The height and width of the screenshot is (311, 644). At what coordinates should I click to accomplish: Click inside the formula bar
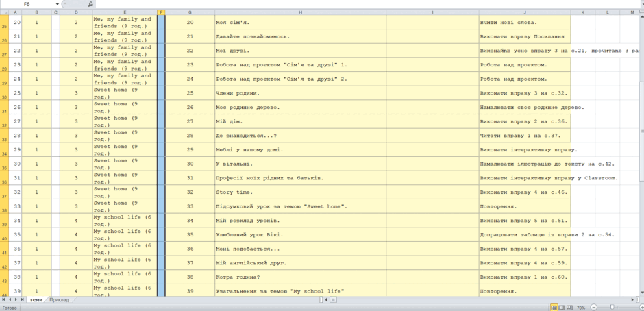click(x=368, y=4)
